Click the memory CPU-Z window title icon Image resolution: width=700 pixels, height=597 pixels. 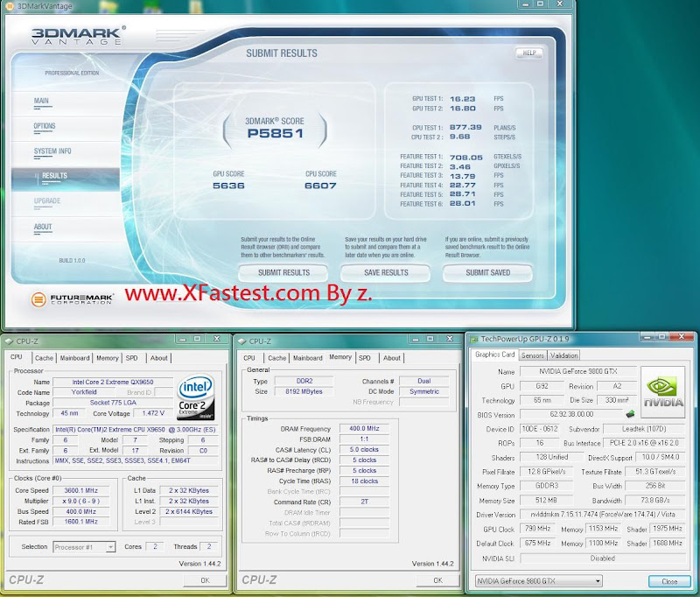(242, 341)
